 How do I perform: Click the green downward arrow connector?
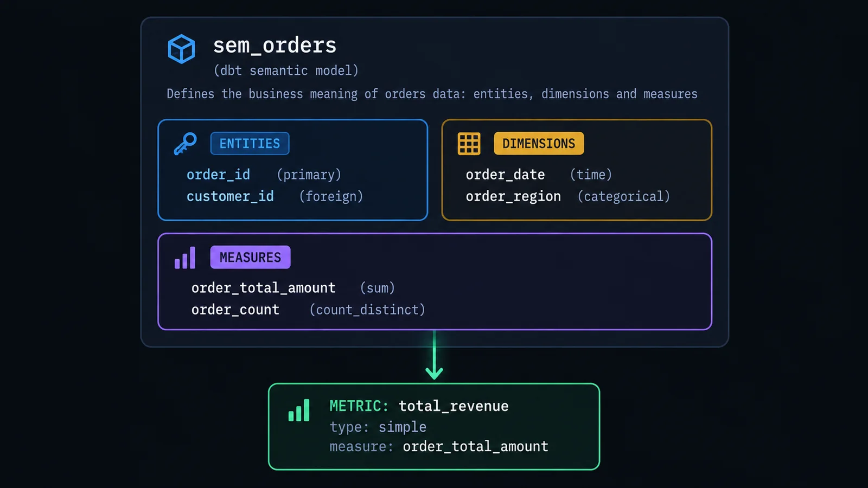point(434,355)
